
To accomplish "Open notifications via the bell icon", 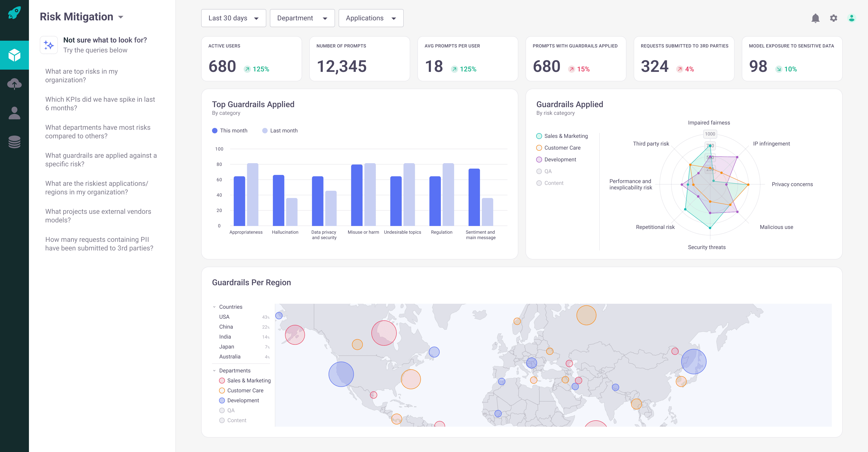I will coord(816,18).
